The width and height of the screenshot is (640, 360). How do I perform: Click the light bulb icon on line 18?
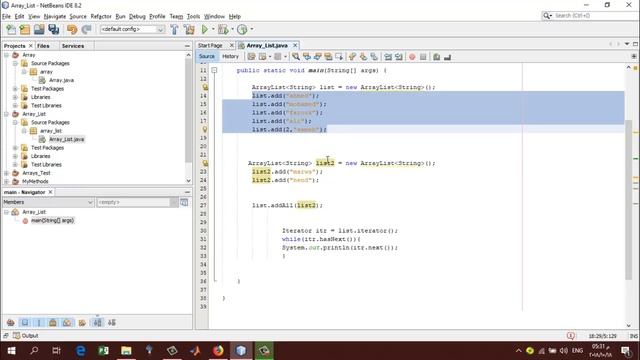point(205,129)
